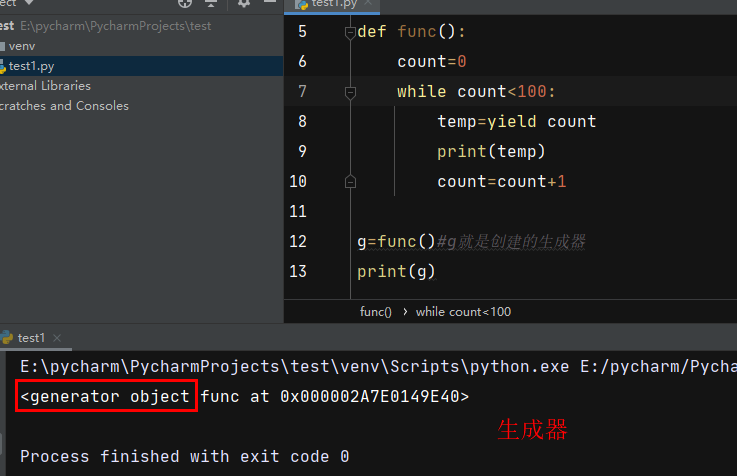737x476 pixels.
Task: Open the venv folder in project tree
Action: (x=22, y=46)
